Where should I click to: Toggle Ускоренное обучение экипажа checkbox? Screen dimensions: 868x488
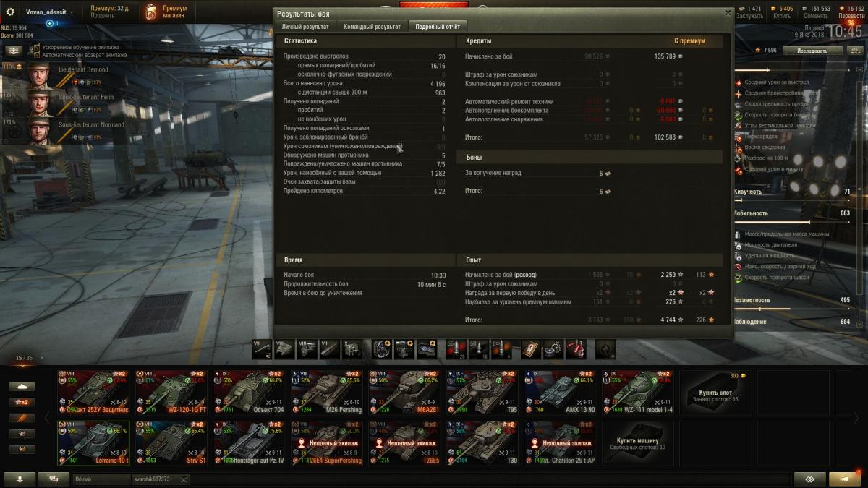click(x=37, y=47)
